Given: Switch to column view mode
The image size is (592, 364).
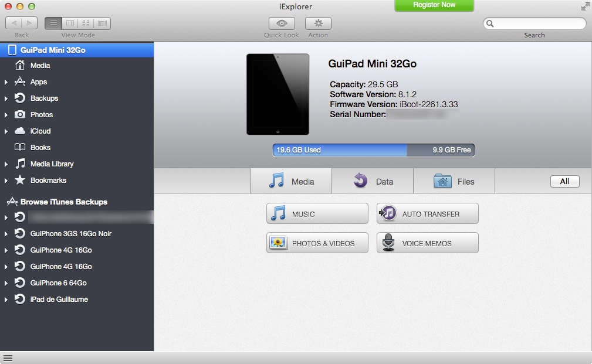Looking at the screenshot, I should [x=70, y=23].
